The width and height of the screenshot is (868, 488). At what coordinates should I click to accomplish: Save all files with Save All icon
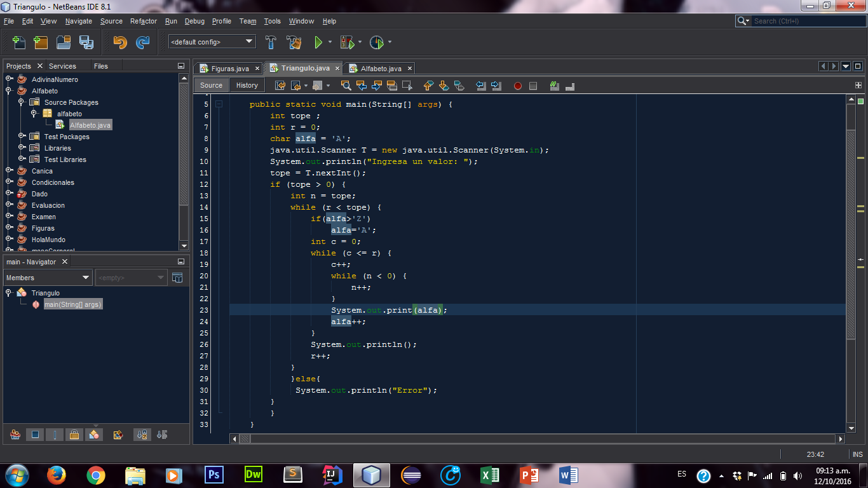86,43
